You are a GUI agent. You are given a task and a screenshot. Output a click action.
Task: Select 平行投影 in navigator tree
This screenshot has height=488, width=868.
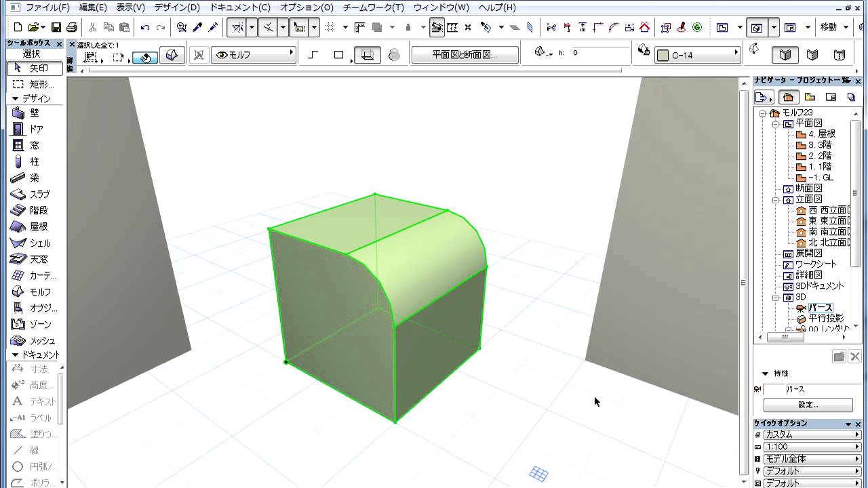click(x=826, y=318)
